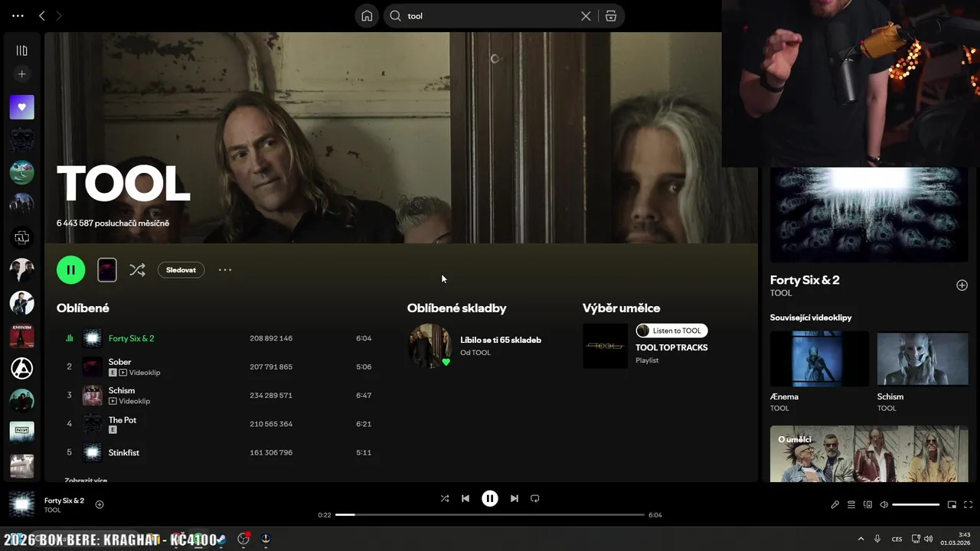Go forward with right arrow

[59, 15]
